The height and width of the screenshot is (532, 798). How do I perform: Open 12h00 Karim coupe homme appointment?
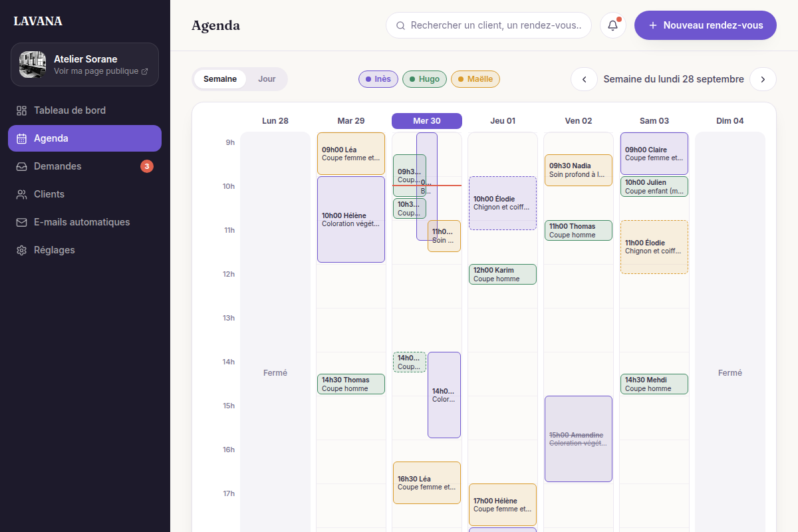503,274
